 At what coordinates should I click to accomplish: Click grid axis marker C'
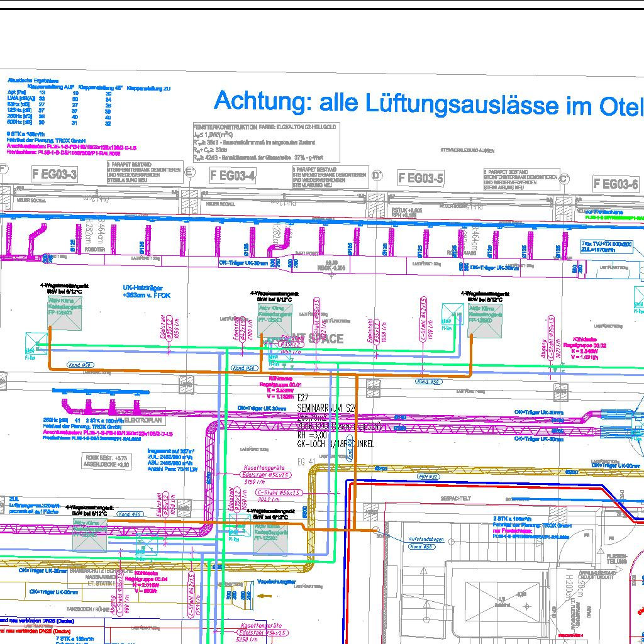pyautogui.click(x=565, y=179)
